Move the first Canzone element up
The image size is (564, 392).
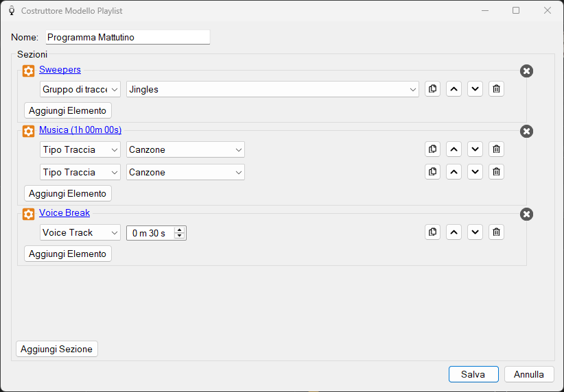454,149
